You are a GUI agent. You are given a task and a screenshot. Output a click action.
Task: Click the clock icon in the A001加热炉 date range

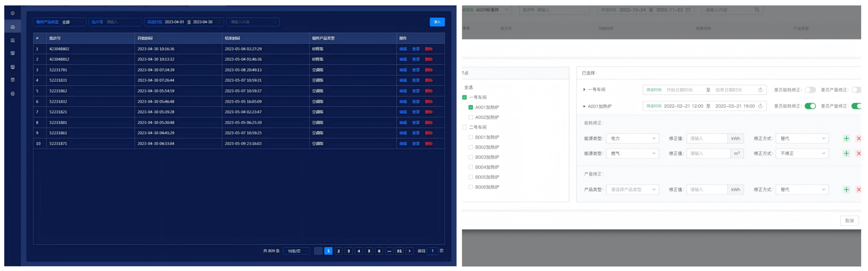760,106
